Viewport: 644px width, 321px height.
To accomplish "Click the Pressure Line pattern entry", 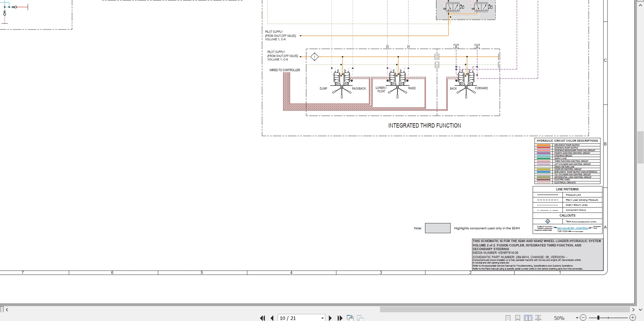I will coord(568,195).
